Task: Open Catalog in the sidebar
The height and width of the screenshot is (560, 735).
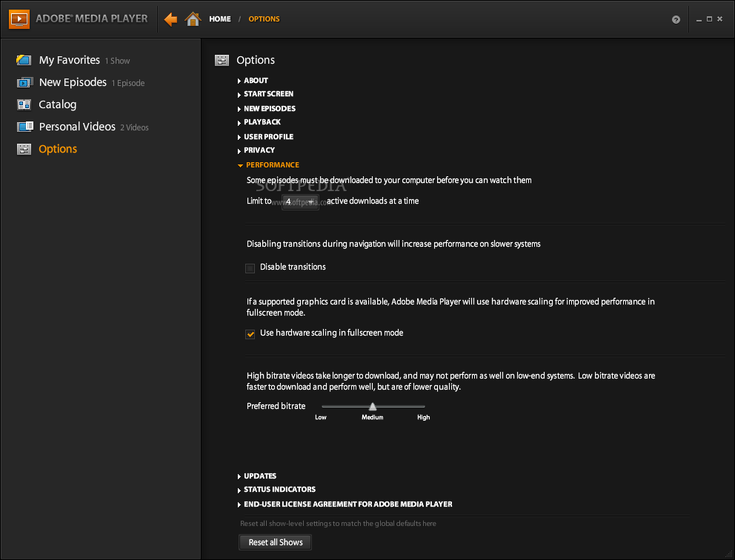Action: pyautogui.click(x=57, y=104)
